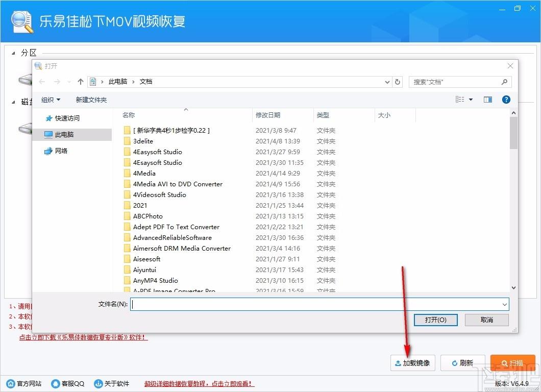Open file dialog help

click(x=506, y=100)
